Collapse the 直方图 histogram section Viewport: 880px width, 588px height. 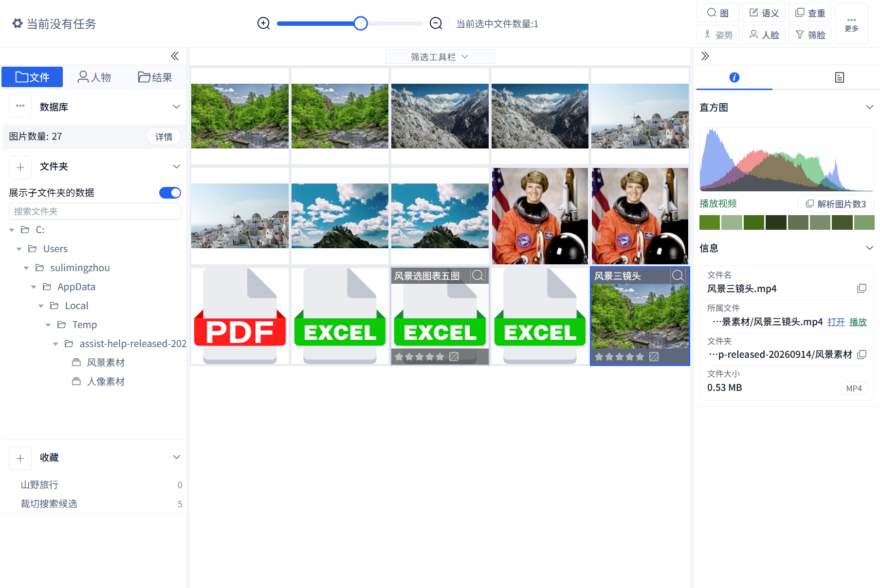(x=870, y=107)
